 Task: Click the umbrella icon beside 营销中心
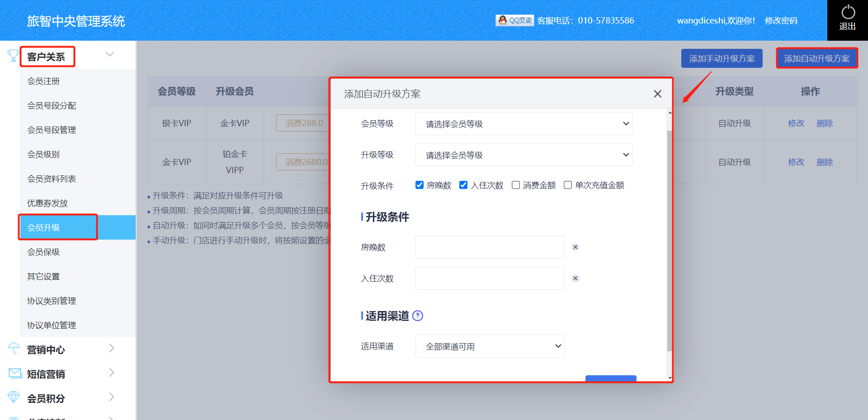14,349
